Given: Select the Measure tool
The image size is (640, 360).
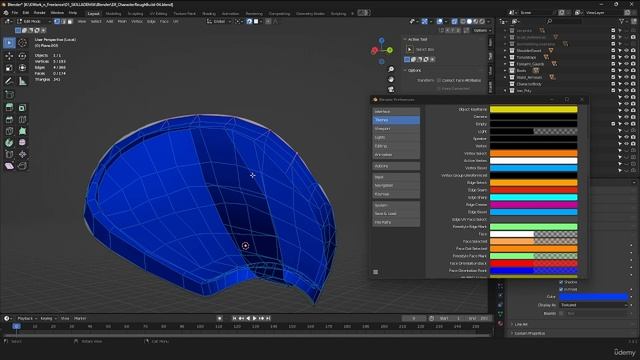Looking at the screenshot, I should [22, 81].
